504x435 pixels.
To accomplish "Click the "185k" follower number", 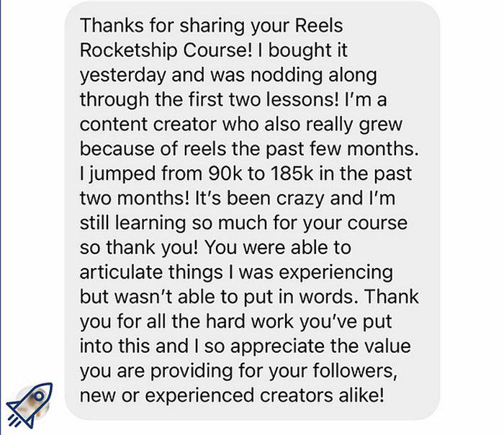I will click(x=292, y=174).
